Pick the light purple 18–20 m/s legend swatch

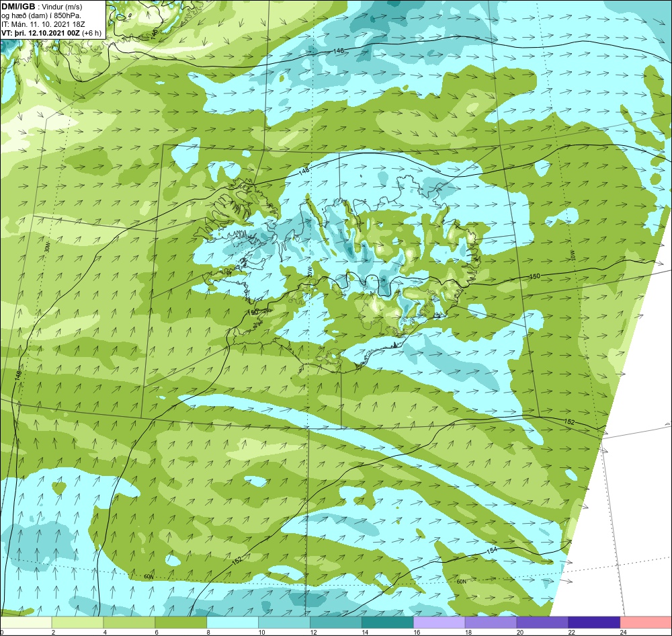click(x=491, y=623)
